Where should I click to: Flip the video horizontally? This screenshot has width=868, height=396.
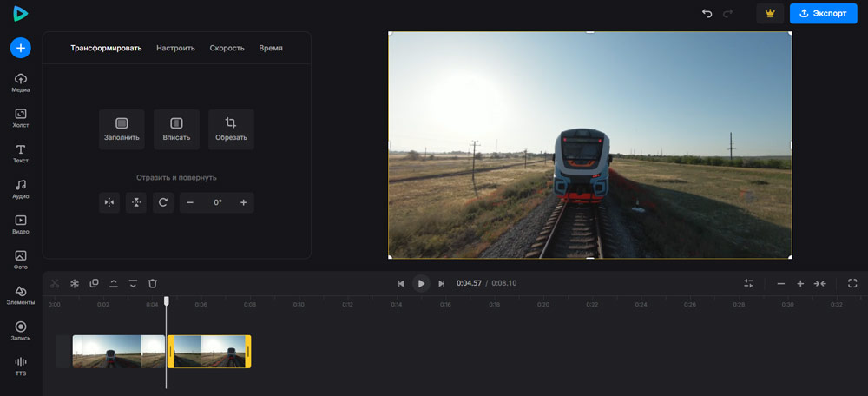(109, 202)
